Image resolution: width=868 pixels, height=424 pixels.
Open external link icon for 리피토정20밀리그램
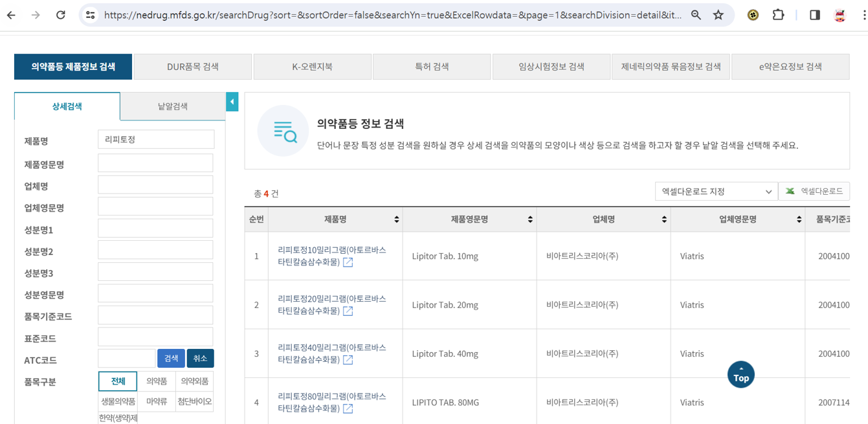348,311
